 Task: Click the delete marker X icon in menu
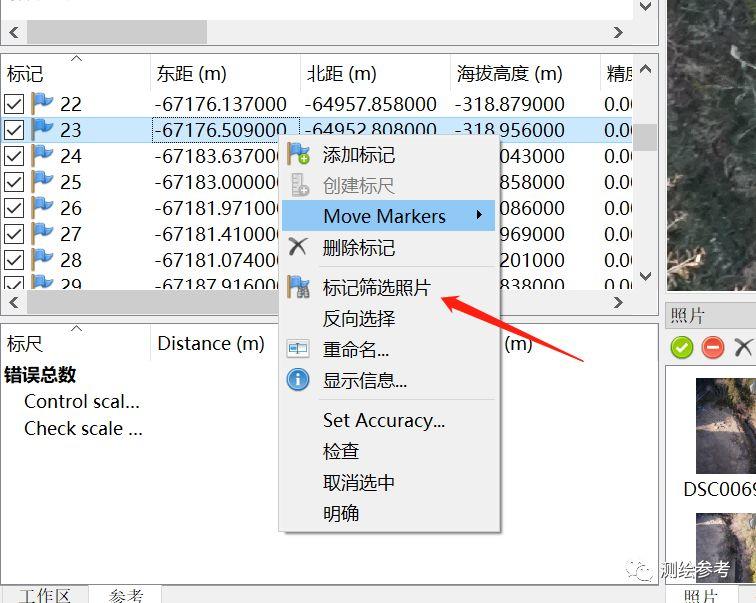(x=297, y=247)
